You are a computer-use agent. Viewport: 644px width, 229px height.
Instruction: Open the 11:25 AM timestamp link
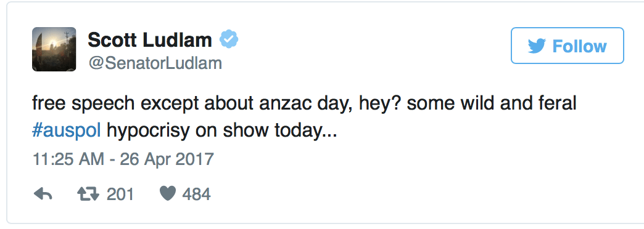pos(68,159)
